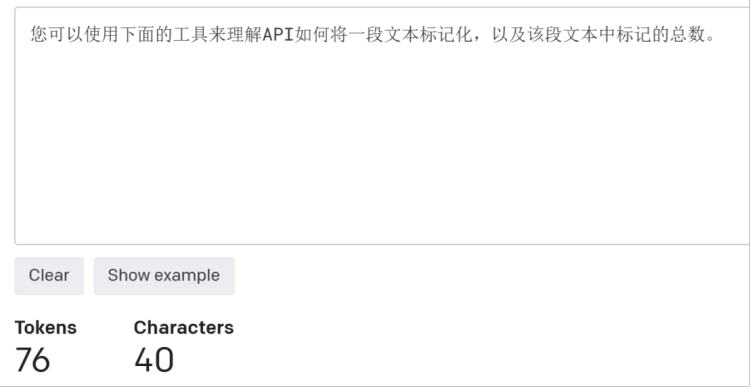Focus the tokenizer text input area
This screenshot has height=387, width=750.
coord(382,126)
